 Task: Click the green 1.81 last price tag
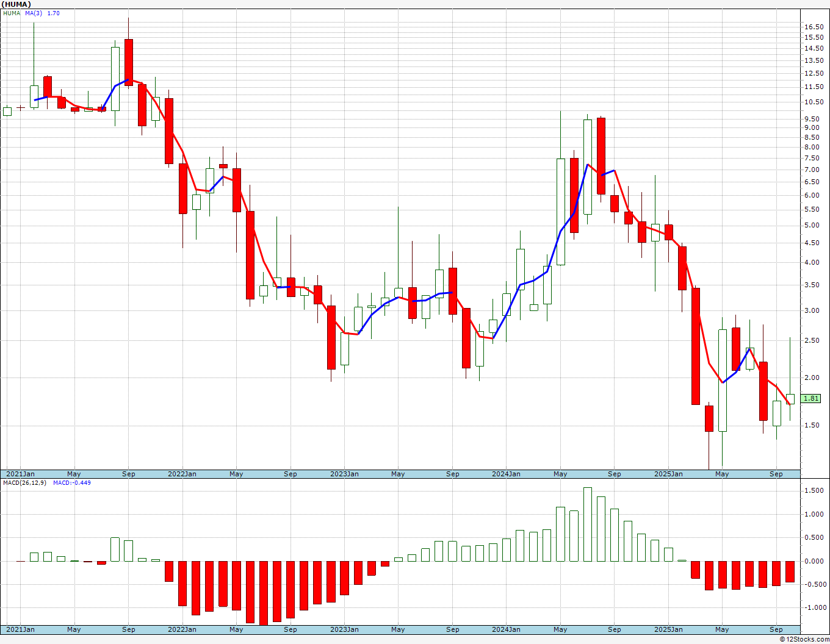pos(811,398)
